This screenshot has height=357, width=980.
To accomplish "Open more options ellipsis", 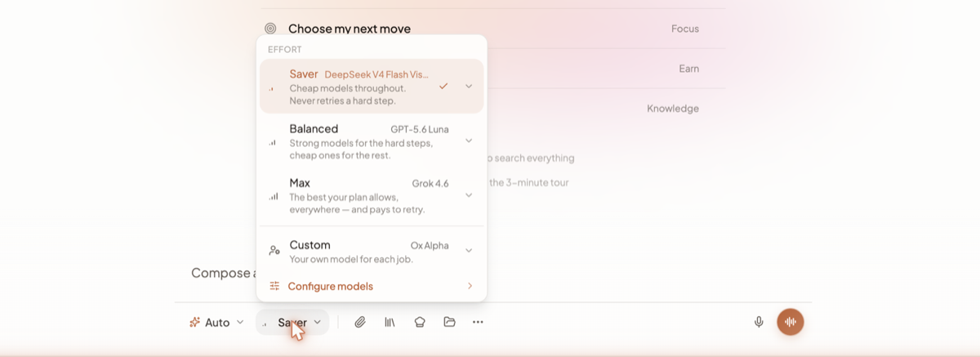I will point(478,322).
